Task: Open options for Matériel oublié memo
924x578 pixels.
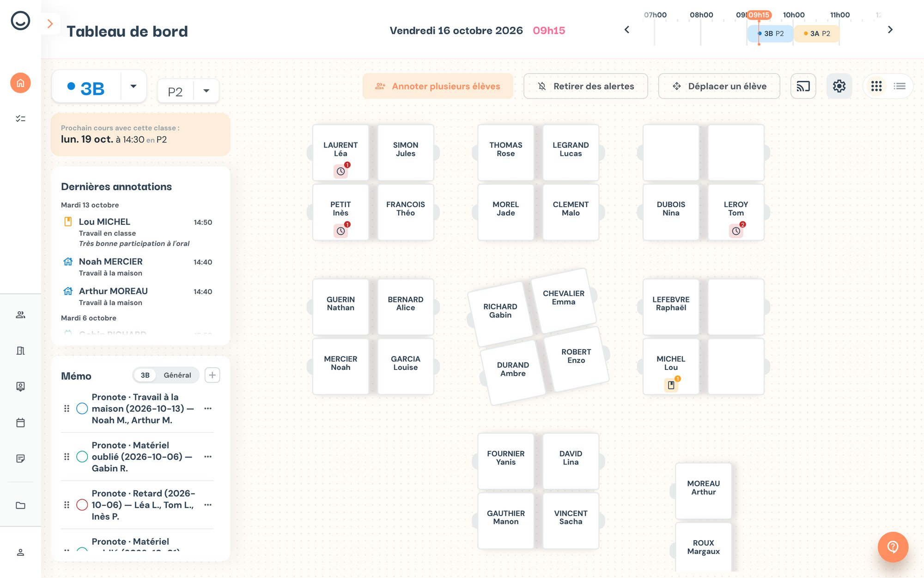Action: pos(208,457)
